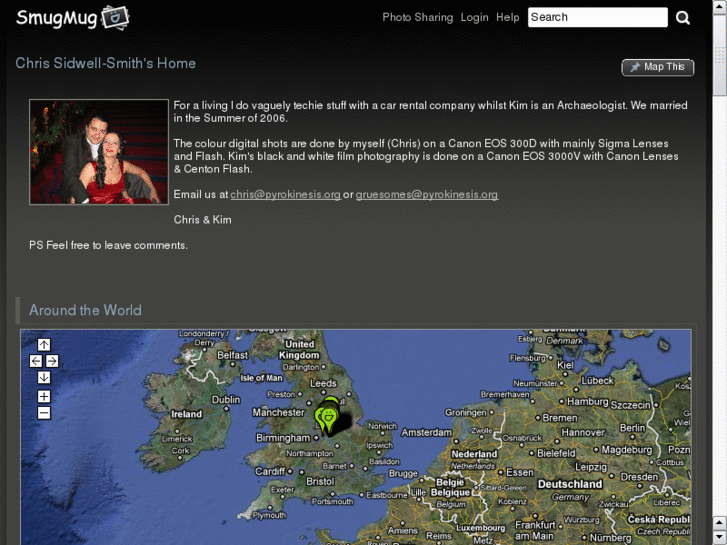Viewport: 727px width, 545px height.
Task: Click the search magnifier icon
Action: [x=682, y=18]
